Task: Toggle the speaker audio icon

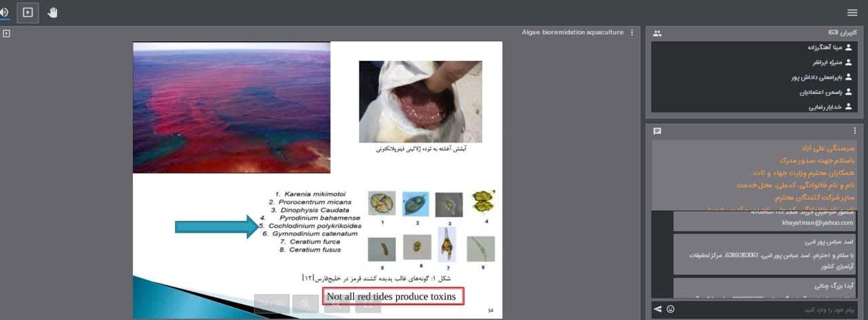Action: (4, 12)
